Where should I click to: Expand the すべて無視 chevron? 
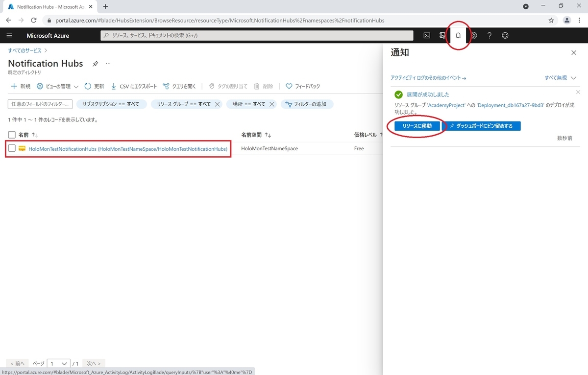(574, 78)
